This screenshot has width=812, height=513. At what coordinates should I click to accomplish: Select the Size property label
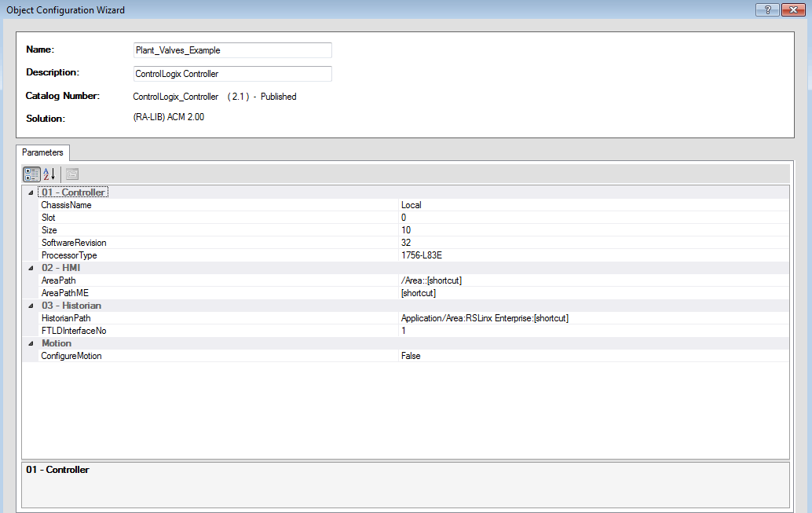[49, 230]
